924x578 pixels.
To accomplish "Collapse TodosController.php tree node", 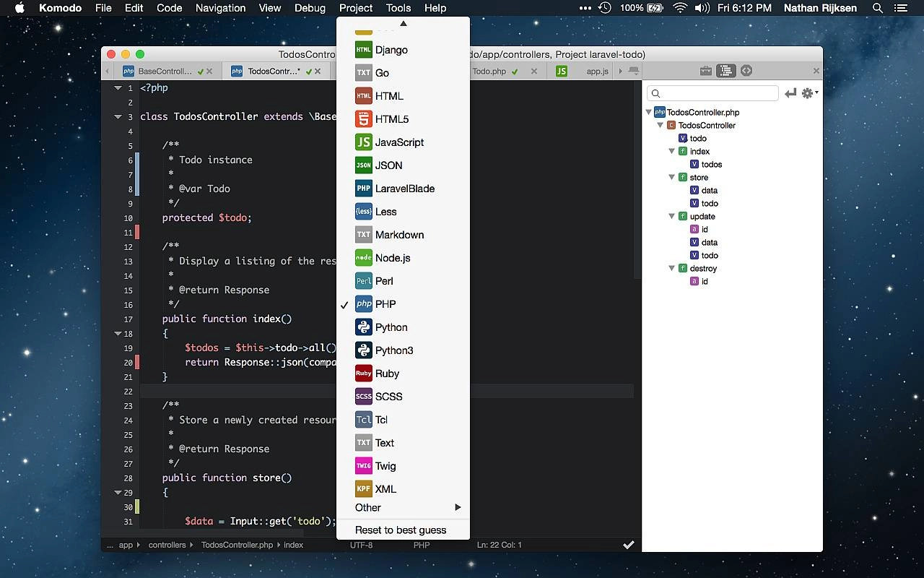I will click(x=649, y=112).
